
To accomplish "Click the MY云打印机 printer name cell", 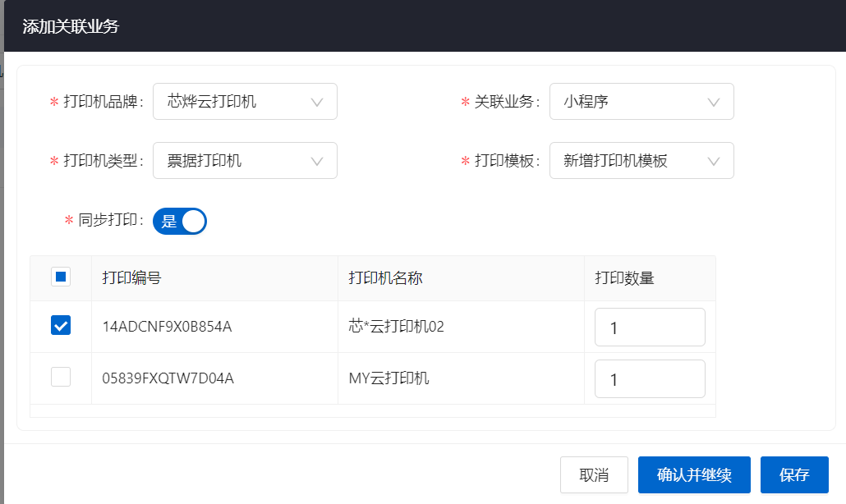I will (x=461, y=378).
